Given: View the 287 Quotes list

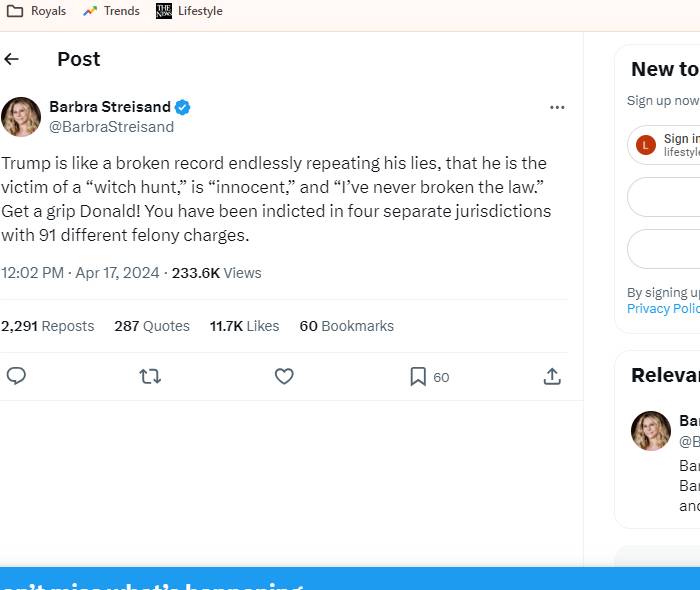Looking at the screenshot, I should [x=152, y=326].
